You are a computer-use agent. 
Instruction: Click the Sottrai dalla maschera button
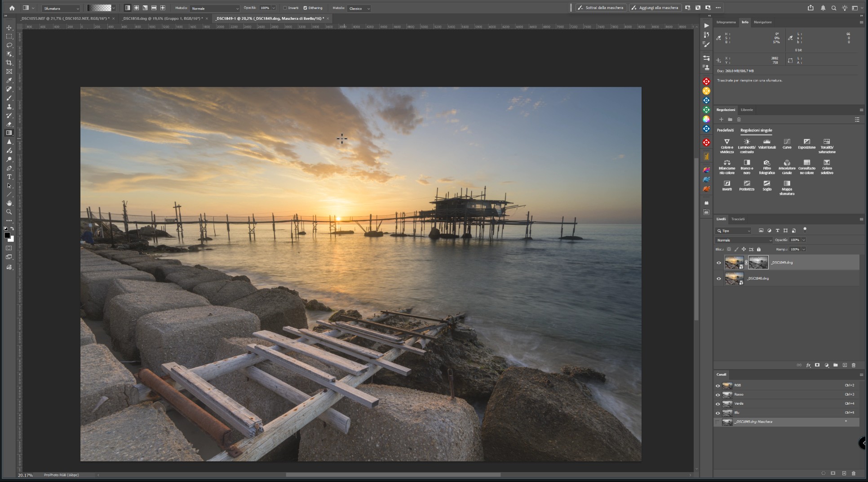(601, 8)
